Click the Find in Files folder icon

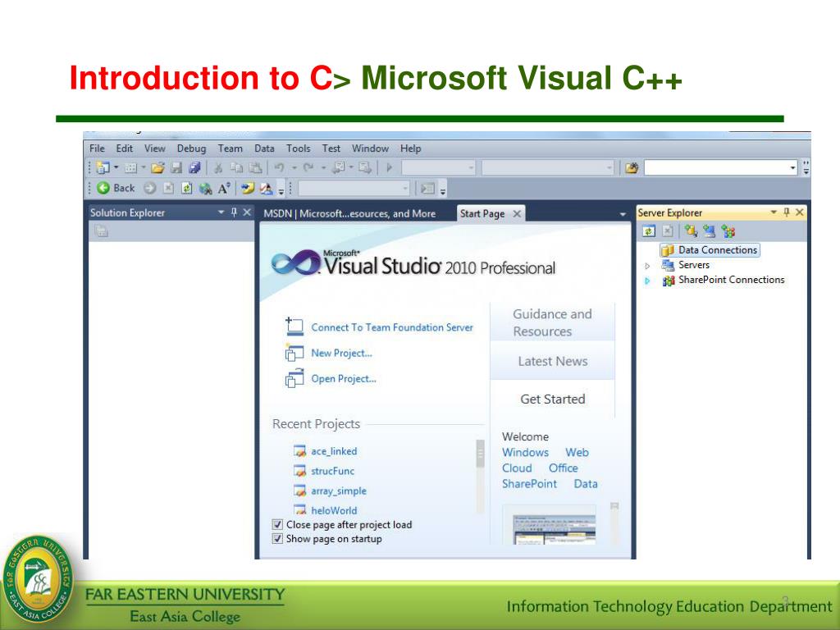coord(632,168)
